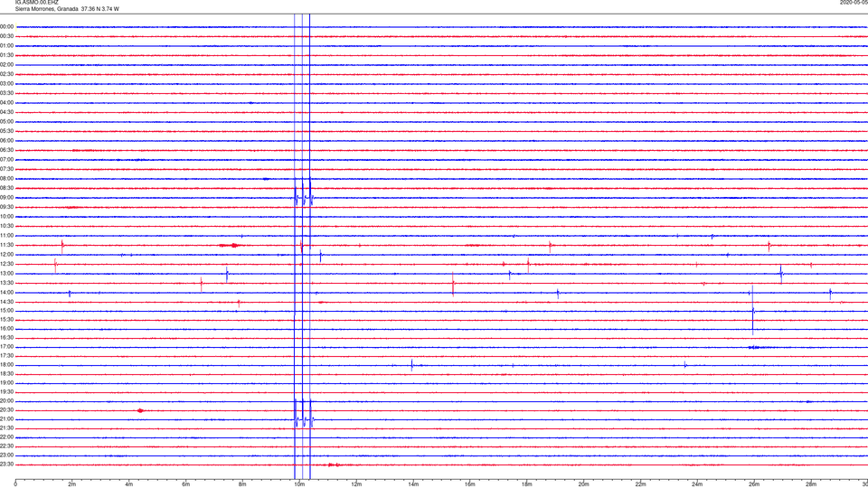Pick the 04:30 row label

pos(6,112)
